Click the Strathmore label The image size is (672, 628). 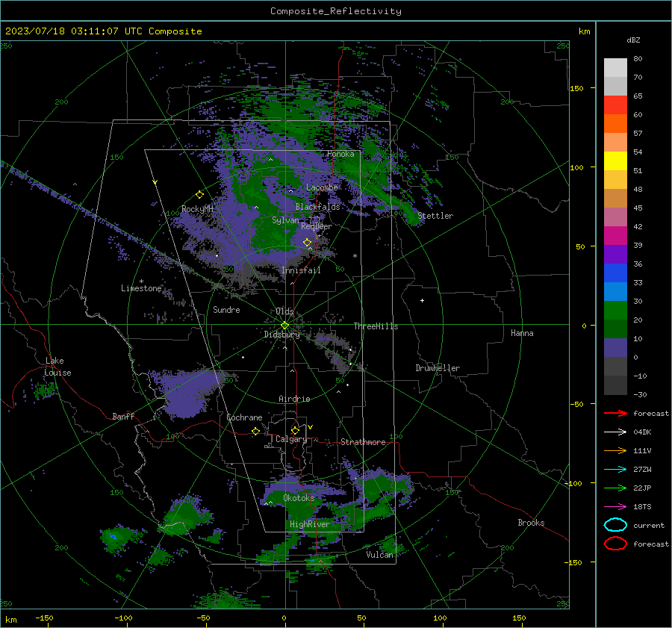363,442
